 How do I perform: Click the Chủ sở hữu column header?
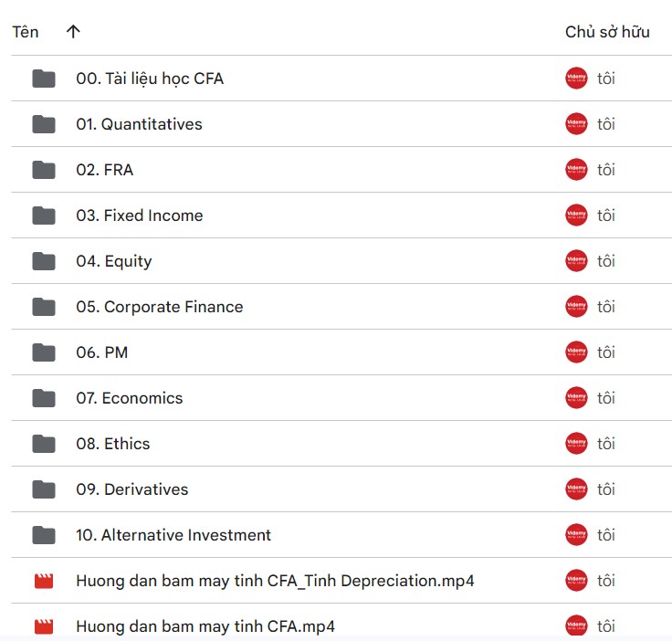pos(607,32)
